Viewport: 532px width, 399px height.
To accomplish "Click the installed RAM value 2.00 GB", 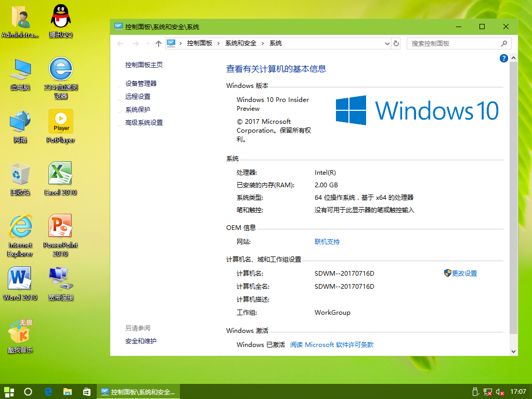I will 326,185.
